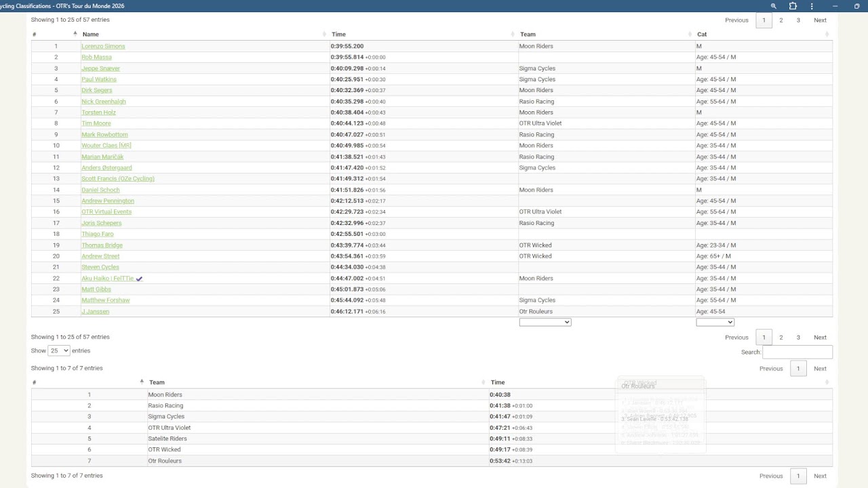Open rider Matthew Forshaw link
This screenshot has width=868, height=488.
point(106,300)
